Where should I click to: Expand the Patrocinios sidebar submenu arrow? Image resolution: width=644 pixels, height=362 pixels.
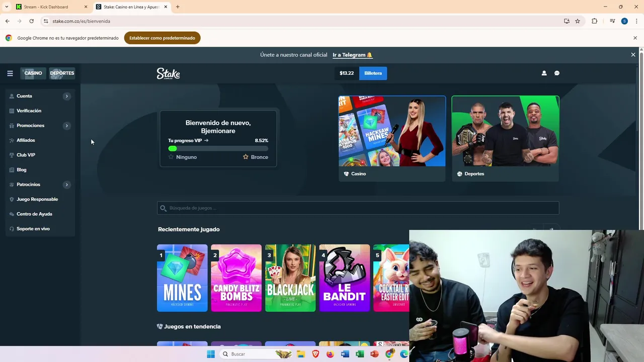point(66,185)
